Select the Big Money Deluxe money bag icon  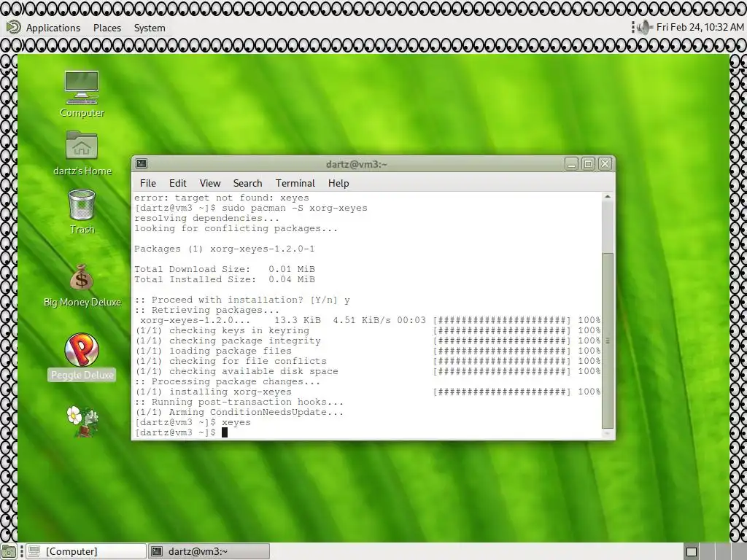(82, 277)
